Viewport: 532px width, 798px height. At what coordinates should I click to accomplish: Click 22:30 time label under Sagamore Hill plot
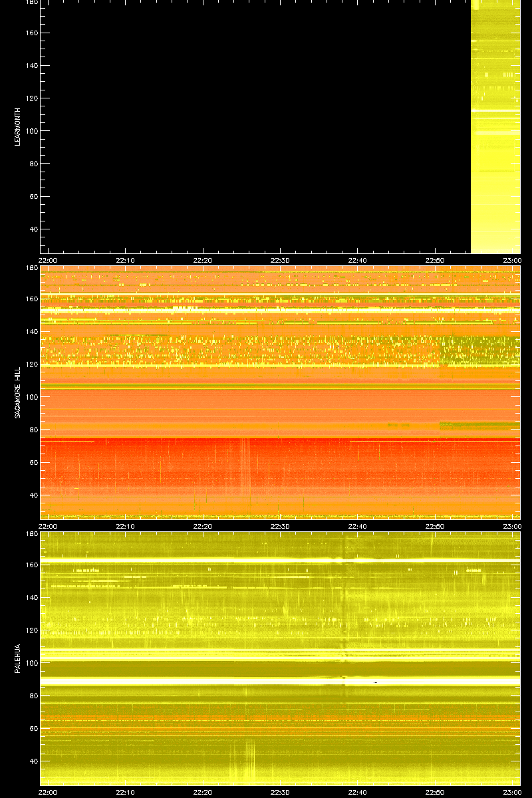(280, 526)
